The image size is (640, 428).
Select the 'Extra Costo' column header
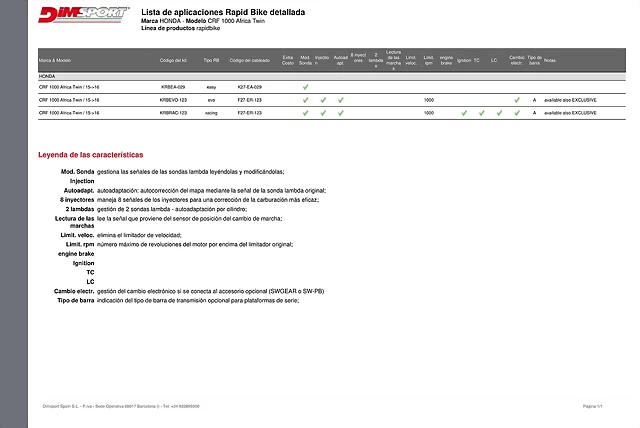288,60
